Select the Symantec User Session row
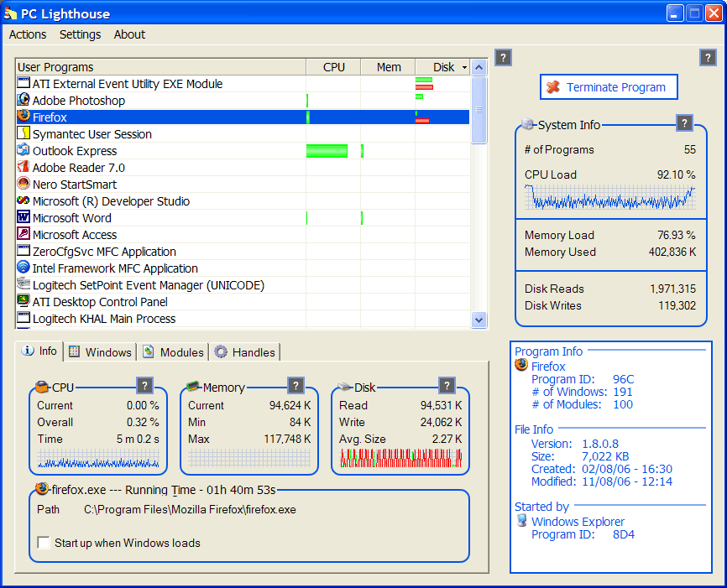Screen dimensions: 727x588 [243, 134]
